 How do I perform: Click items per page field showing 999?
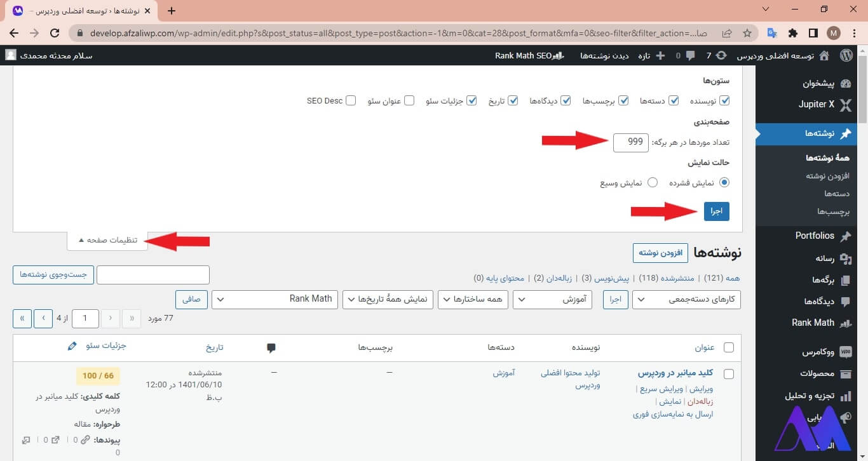pyautogui.click(x=631, y=143)
